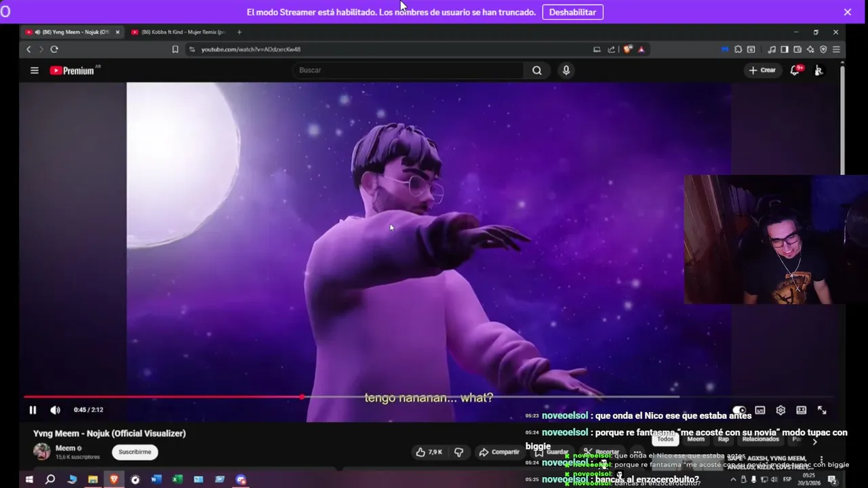Dislike the video thumbs-down
868x488 pixels.
(x=458, y=452)
